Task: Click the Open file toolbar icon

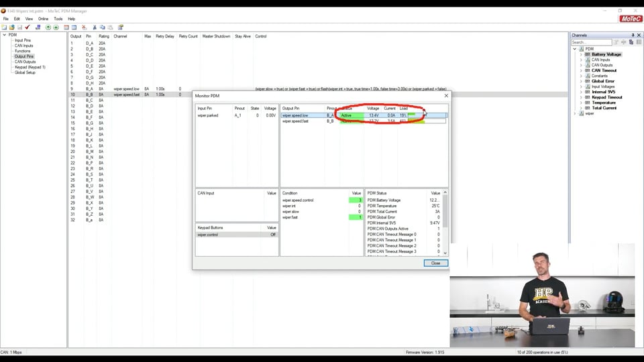Action: (x=12, y=27)
